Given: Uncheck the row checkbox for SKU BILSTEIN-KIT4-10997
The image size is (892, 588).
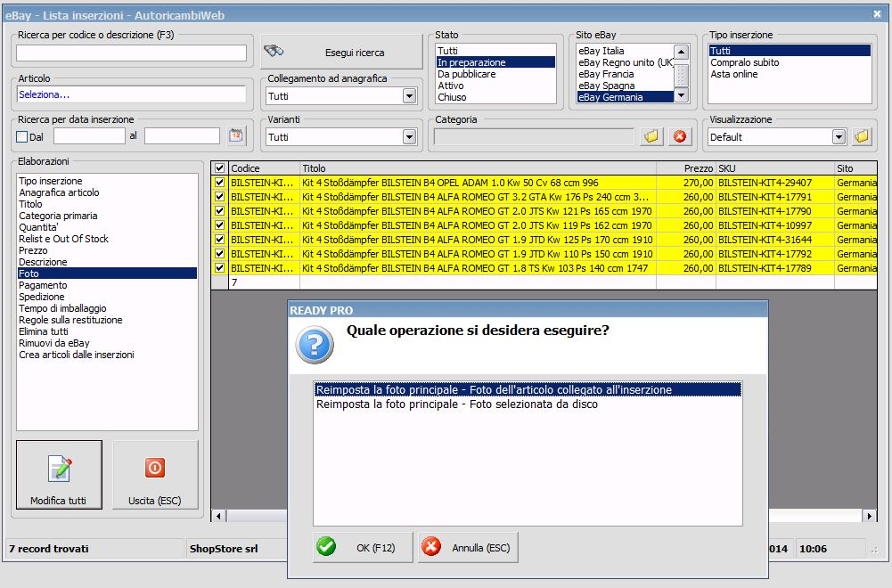Looking at the screenshot, I should (x=219, y=225).
